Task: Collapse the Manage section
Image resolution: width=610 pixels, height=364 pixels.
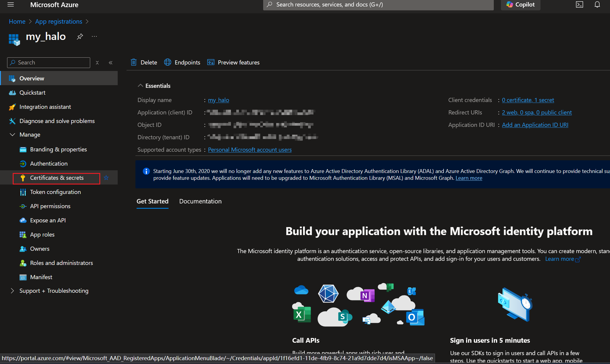Action: click(x=12, y=135)
